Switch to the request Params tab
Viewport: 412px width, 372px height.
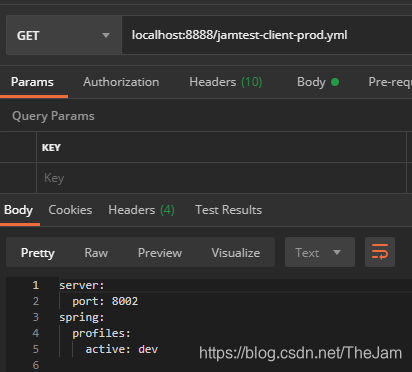tap(32, 82)
